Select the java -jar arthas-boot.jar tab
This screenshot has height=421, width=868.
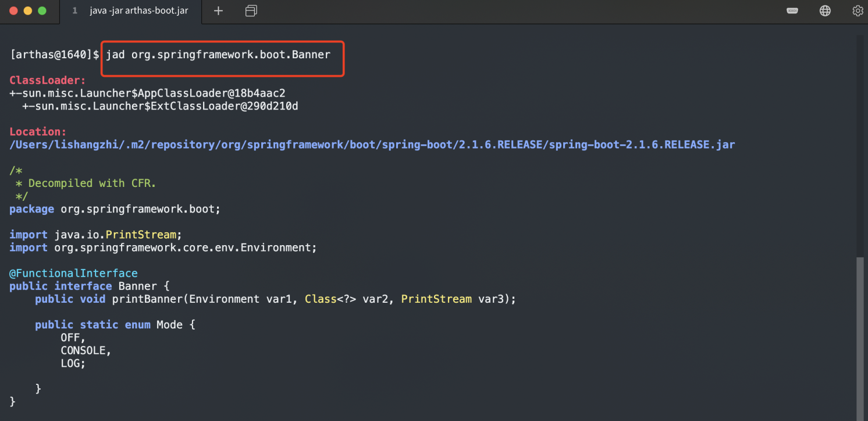(x=138, y=11)
